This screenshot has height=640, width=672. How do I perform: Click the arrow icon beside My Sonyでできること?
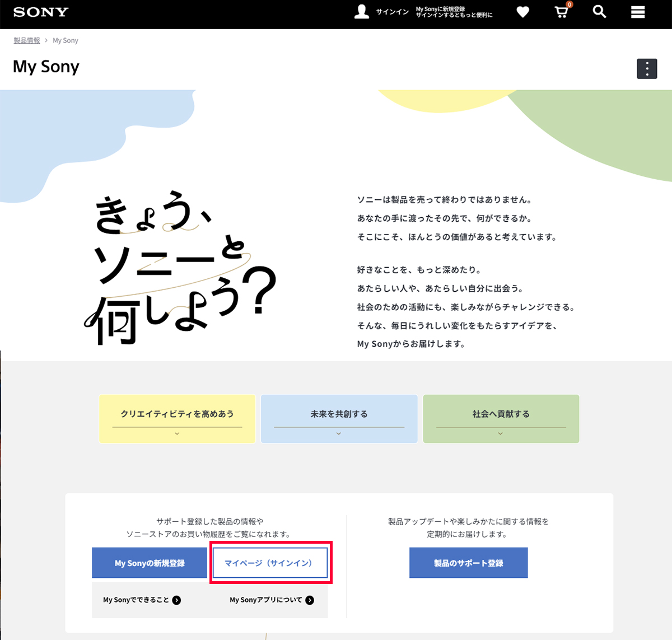coord(176,600)
